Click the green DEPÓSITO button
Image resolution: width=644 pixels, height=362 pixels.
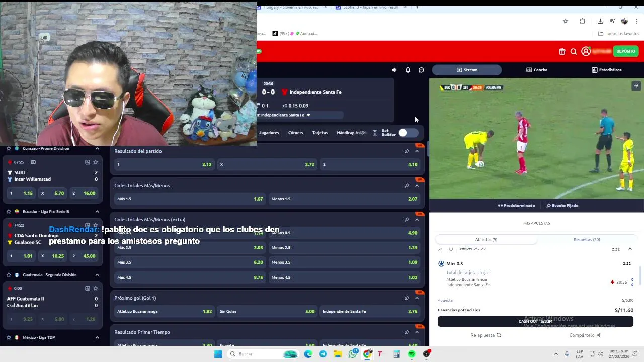pyautogui.click(x=626, y=51)
